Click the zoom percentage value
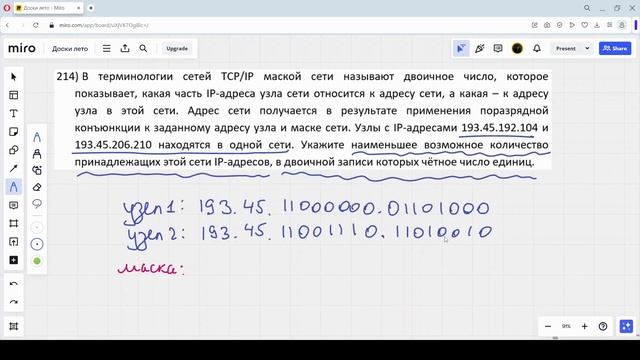This screenshot has width=640, height=360. 566,326
